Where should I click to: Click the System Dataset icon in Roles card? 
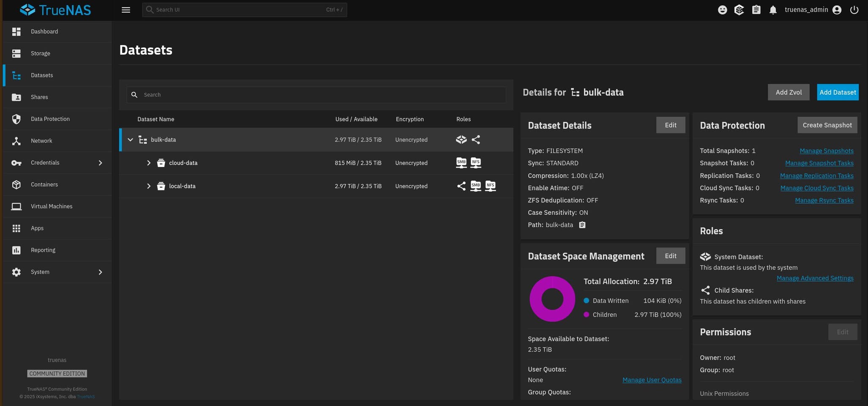(x=705, y=257)
